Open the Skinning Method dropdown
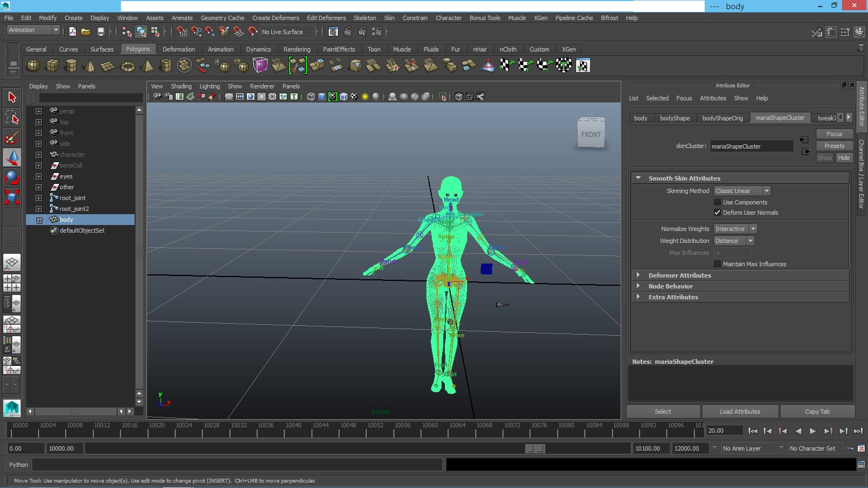The width and height of the screenshot is (868, 488). (742, 191)
